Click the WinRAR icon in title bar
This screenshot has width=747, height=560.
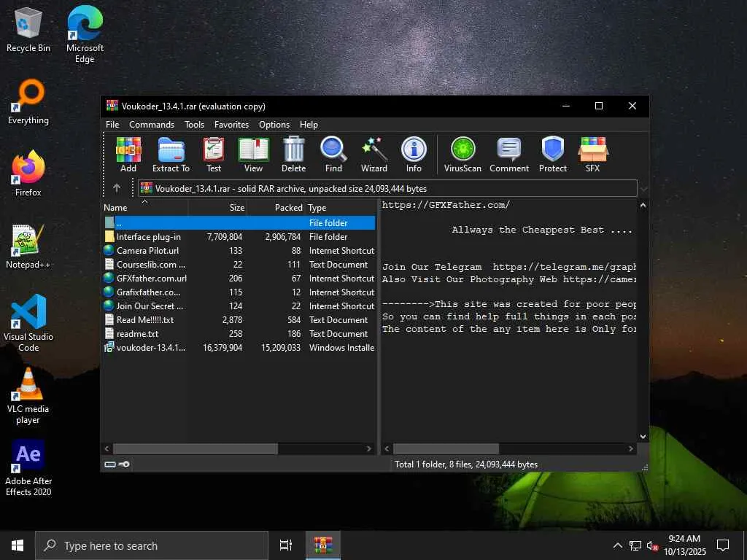tap(112, 106)
